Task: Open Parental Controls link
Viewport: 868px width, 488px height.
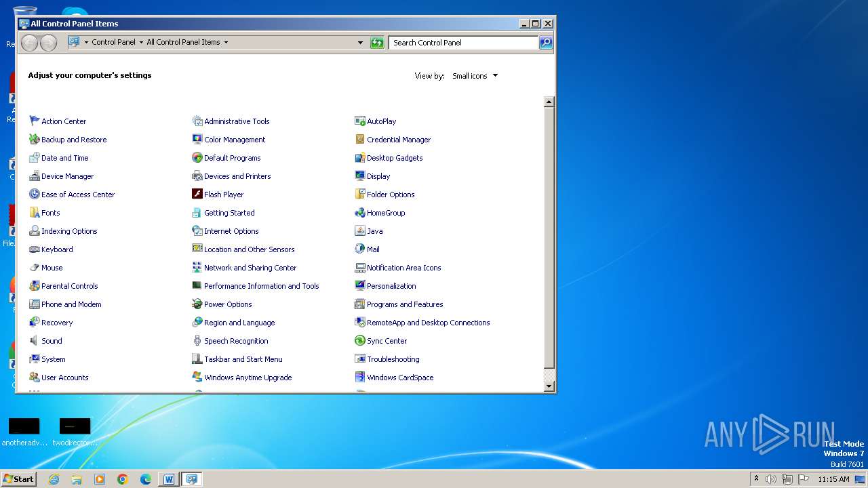Action: point(70,286)
